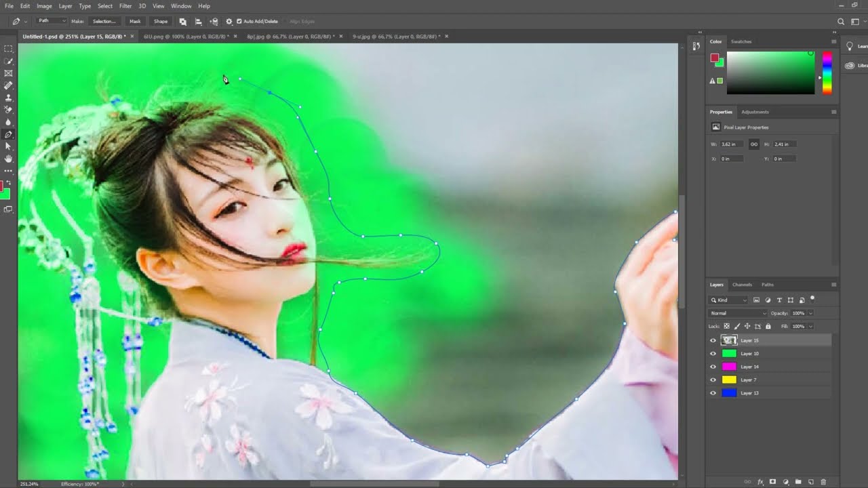Open the Kind filter dropdown in Layers
Image resolution: width=868 pixels, height=488 pixels.
point(729,300)
